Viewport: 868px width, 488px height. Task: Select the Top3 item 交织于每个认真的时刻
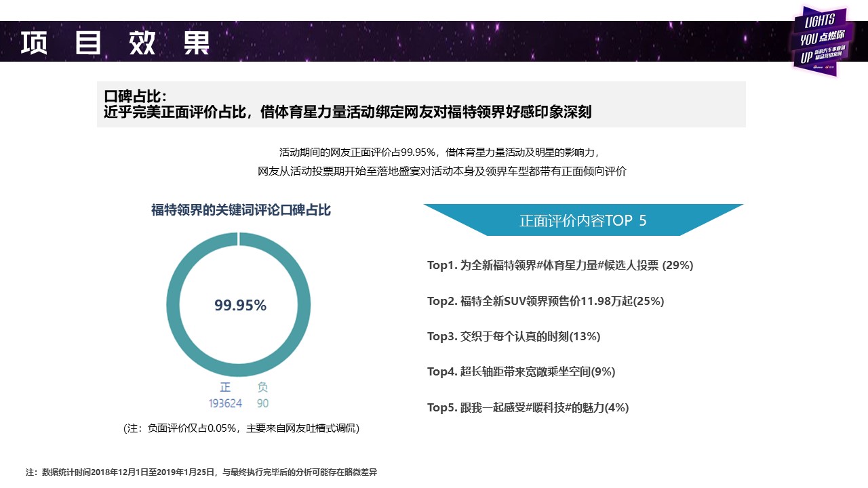(x=513, y=336)
